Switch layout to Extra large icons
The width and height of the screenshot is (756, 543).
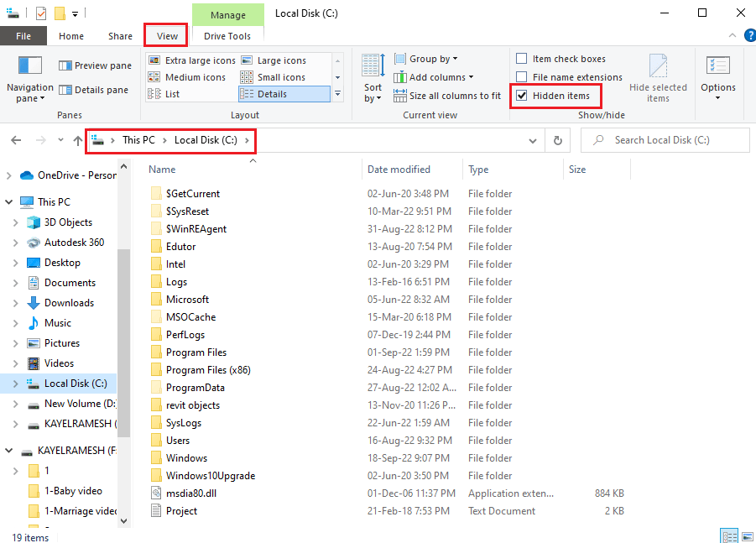[191, 60]
